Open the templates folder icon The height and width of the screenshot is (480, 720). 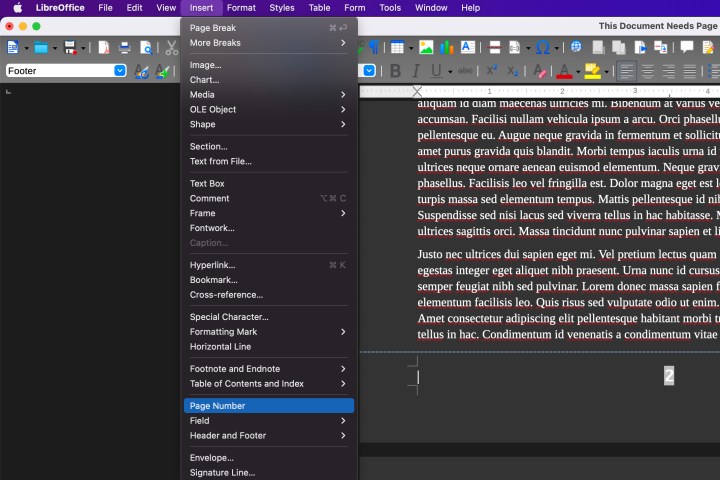(x=41, y=47)
